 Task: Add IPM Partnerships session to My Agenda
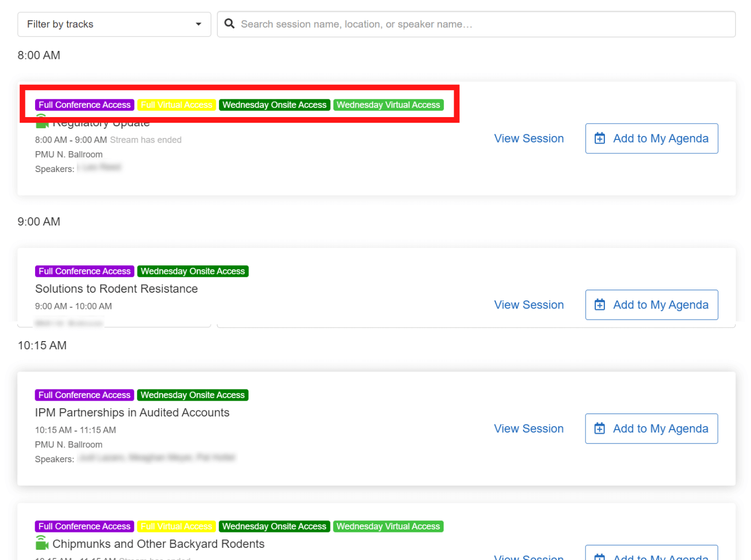[x=651, y=429]
